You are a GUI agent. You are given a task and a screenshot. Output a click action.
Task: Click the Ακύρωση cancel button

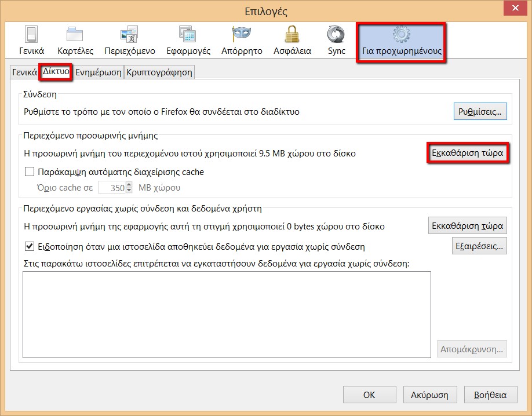coord(430,395)
